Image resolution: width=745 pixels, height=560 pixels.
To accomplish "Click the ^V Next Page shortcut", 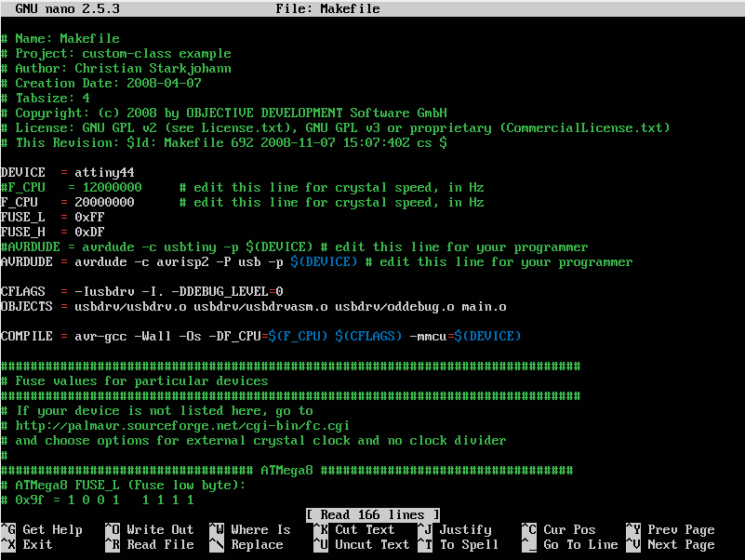I will 671,545.
